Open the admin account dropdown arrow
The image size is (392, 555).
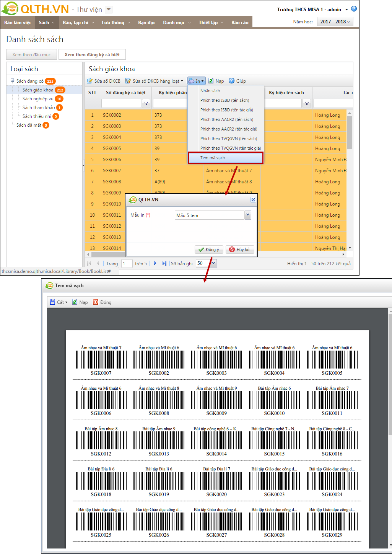pyautogui.click(x=346, y=10)
